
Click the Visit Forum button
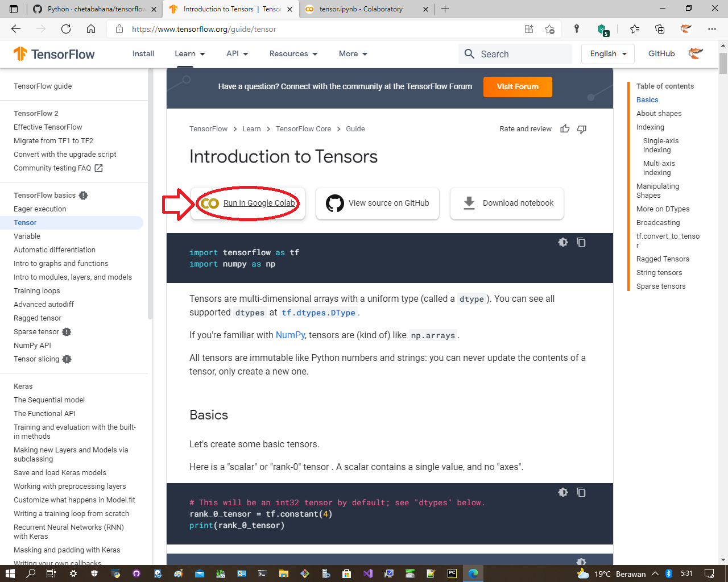coord(518,87)
